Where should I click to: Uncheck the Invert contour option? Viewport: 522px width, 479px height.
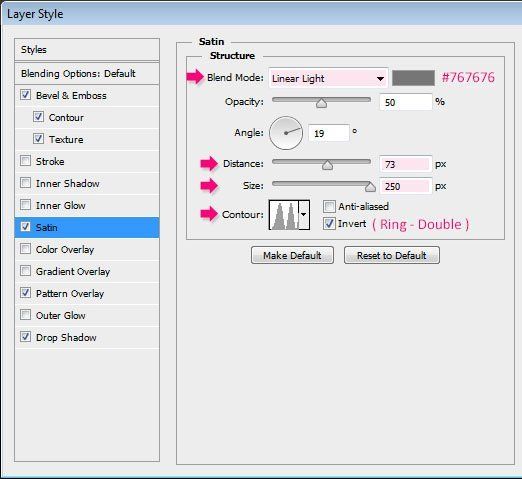click(x=329, y=224)
